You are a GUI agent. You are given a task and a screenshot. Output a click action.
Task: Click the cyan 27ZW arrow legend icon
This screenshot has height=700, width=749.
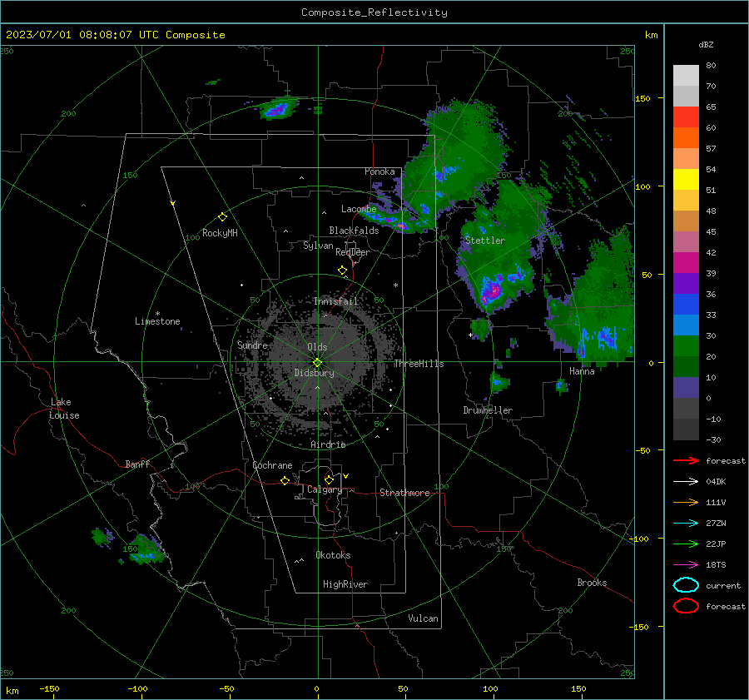686,524
